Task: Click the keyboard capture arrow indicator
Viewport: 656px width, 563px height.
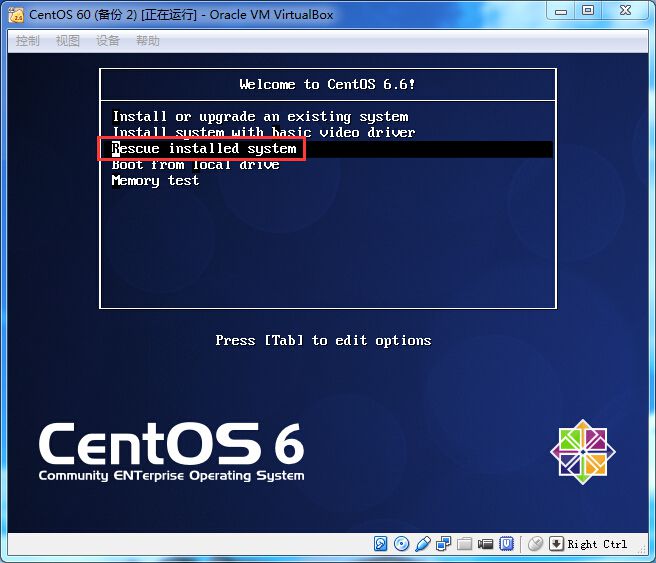Action: click(556, 544)
